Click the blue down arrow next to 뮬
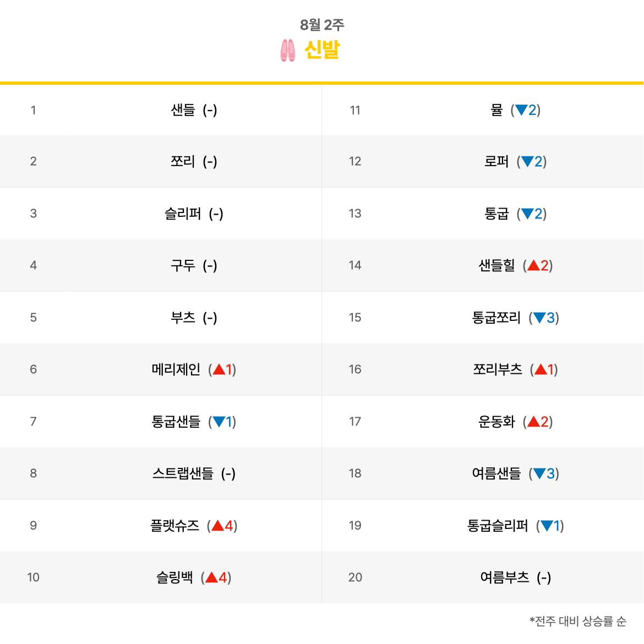The height and width of the screenshot is (644, 644). (x=521, y=110)
